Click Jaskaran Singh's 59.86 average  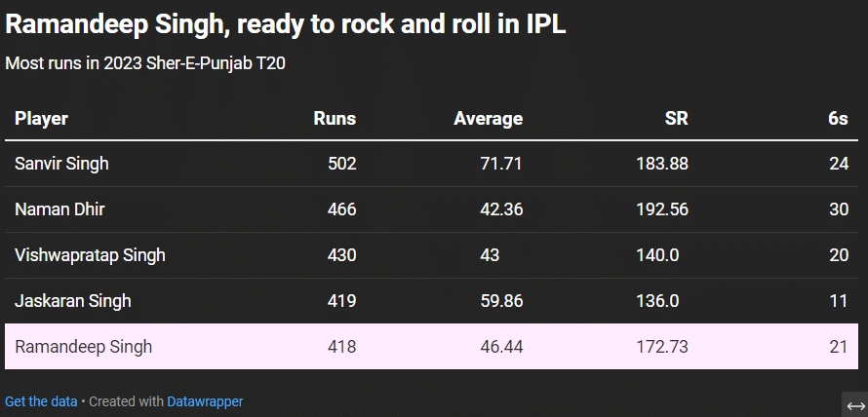[501, 301]
